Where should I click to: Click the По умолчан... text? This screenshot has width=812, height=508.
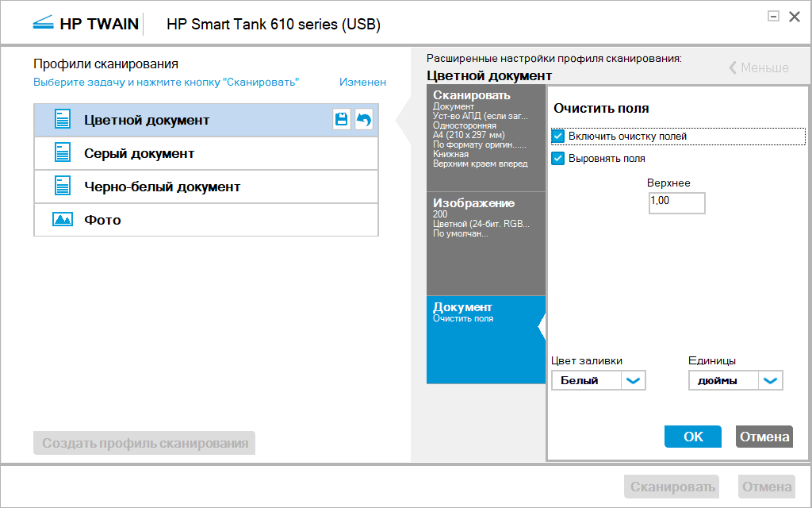(461, 234)
